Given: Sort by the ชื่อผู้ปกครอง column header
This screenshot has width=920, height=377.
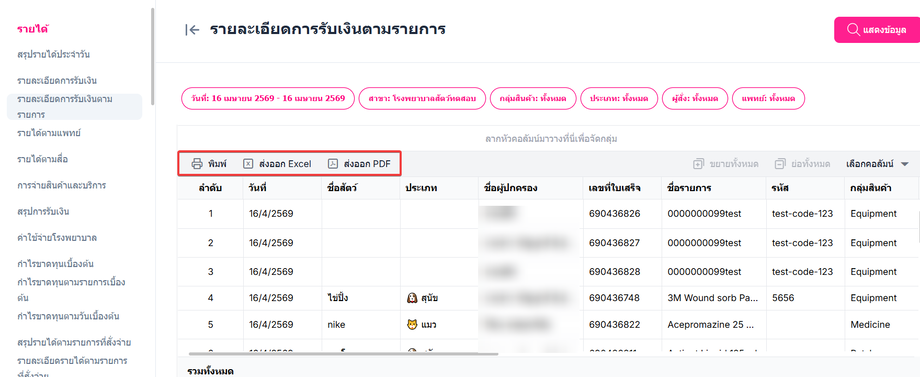Looking at the screenshot, I should click(x=531, y=188).
